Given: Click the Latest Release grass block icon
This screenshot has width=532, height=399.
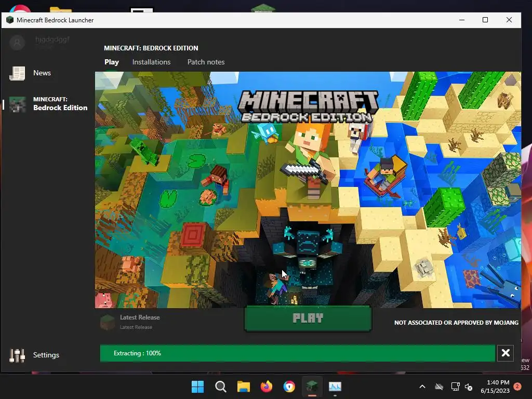Looking at the screenshot, I should tap(108, 322).
